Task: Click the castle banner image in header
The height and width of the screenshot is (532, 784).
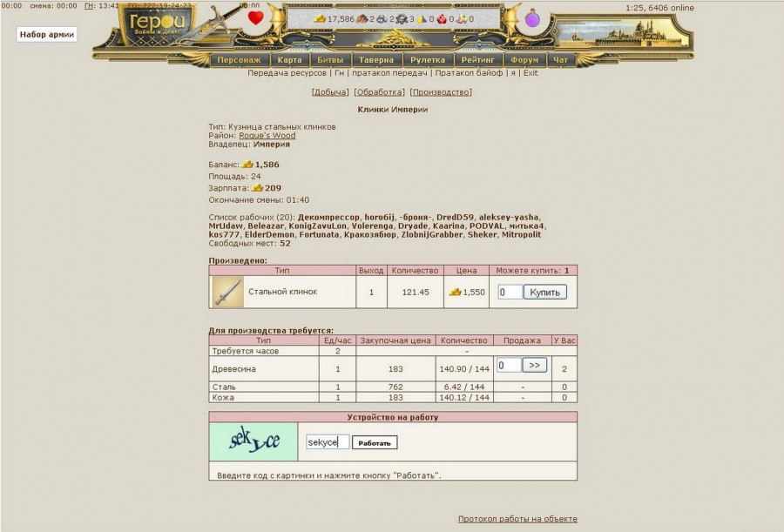Action: point(623,33)
